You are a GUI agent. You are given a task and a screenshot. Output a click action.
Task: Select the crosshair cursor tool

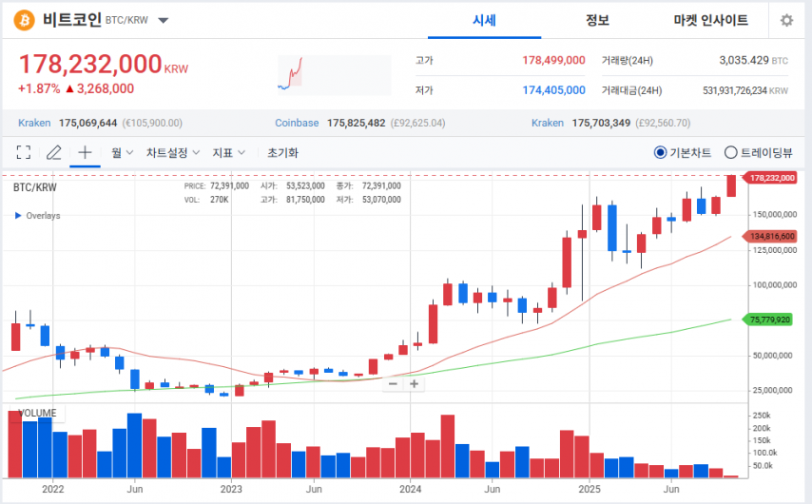click(85, 152)
